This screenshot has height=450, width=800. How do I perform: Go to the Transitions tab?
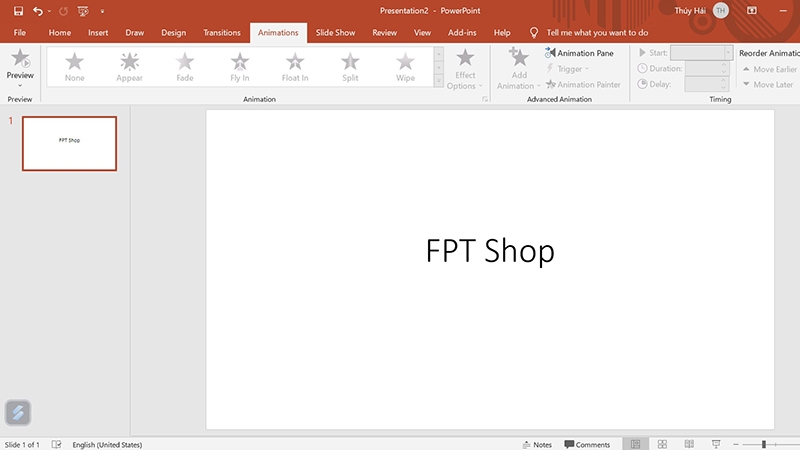point(222,33)
